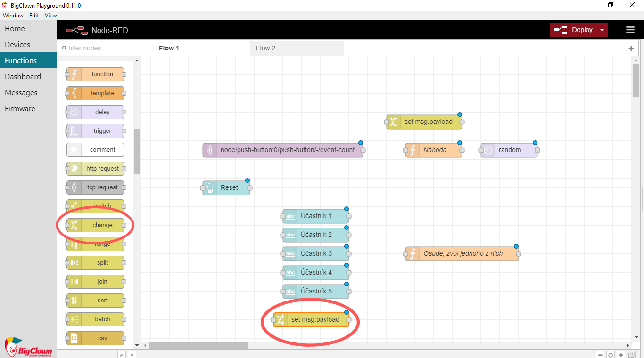Select the Účastník 1 text node

(x=316, y=216)
